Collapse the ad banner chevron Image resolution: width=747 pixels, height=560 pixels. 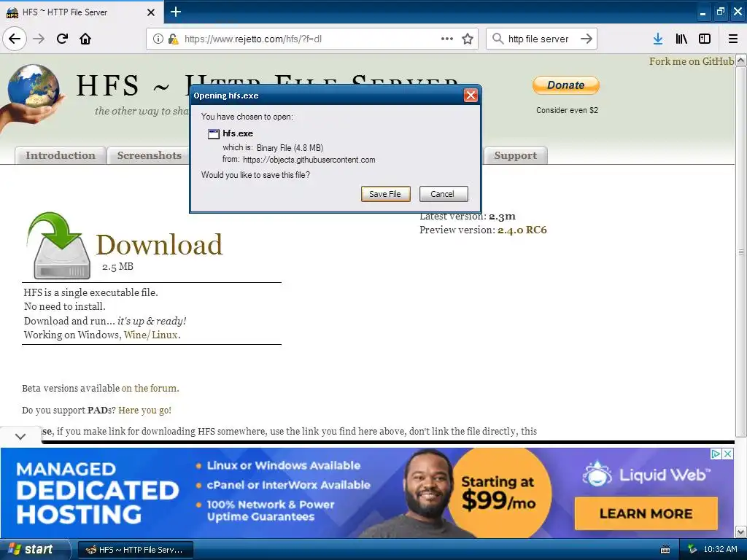coord(20,436)
